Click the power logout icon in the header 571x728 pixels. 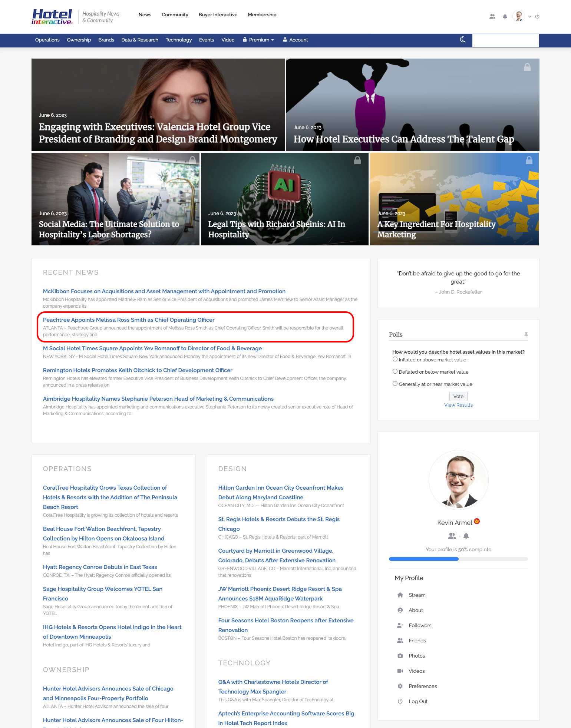[x=537, y=16]
